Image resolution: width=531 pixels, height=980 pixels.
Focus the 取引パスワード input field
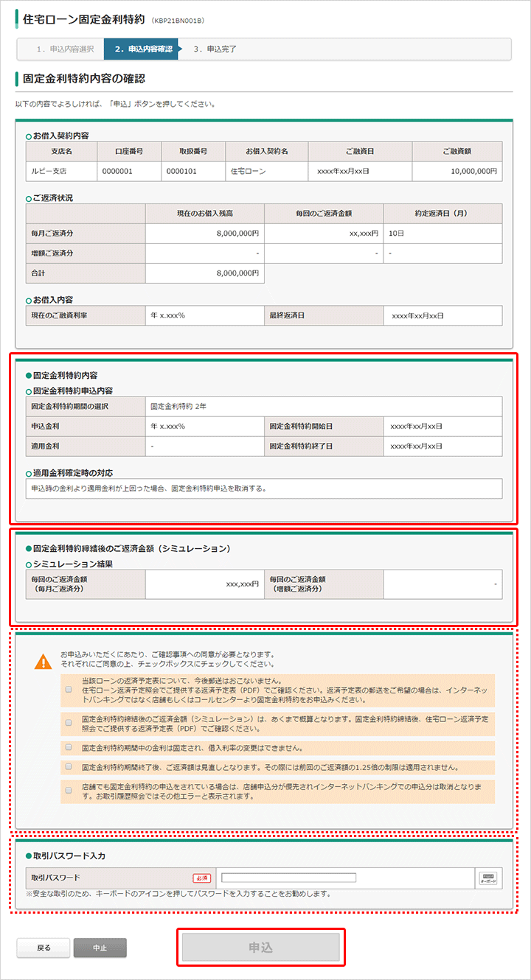[x=288, y=878]
